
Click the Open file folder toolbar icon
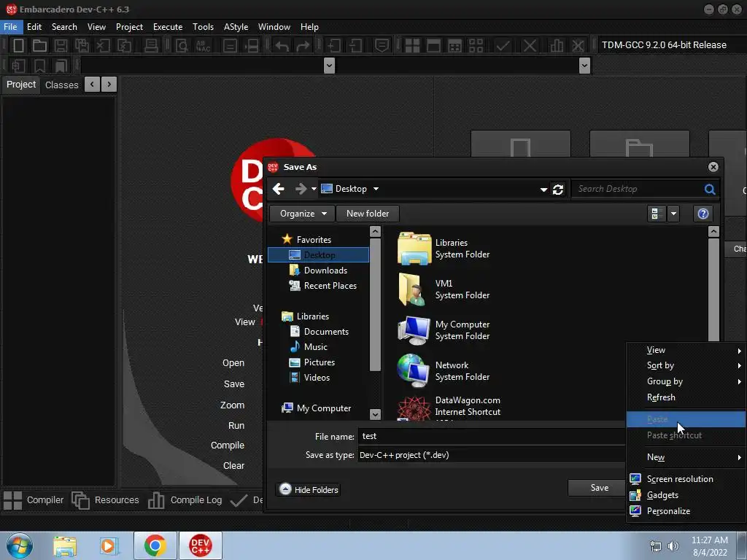(x=39, y=46)
